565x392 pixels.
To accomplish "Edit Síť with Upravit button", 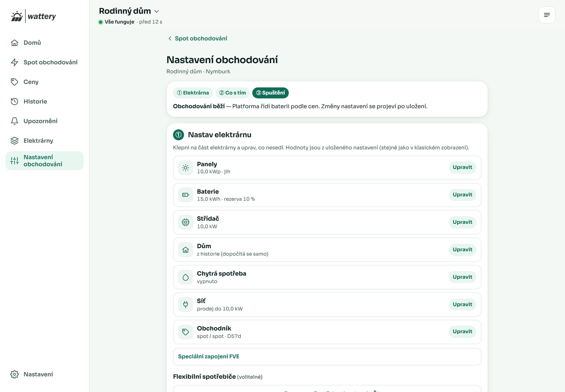I will tap(462, 305).
